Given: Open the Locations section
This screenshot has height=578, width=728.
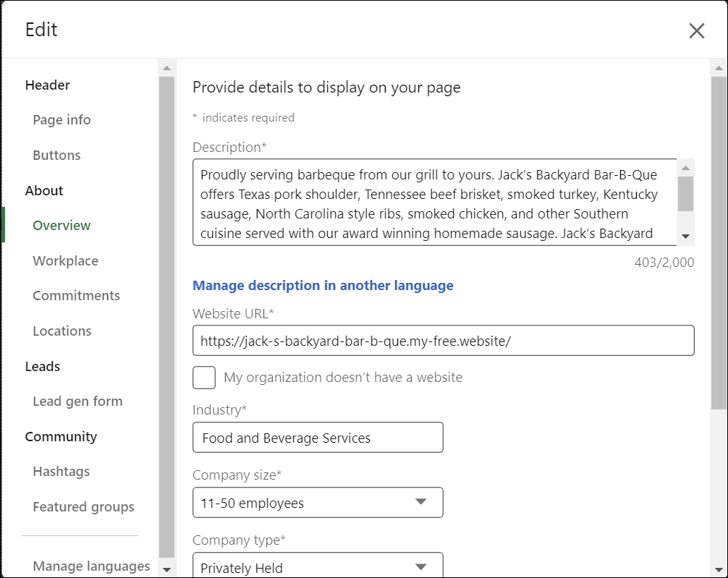Looking at the screenshot, I should [62, 331].
